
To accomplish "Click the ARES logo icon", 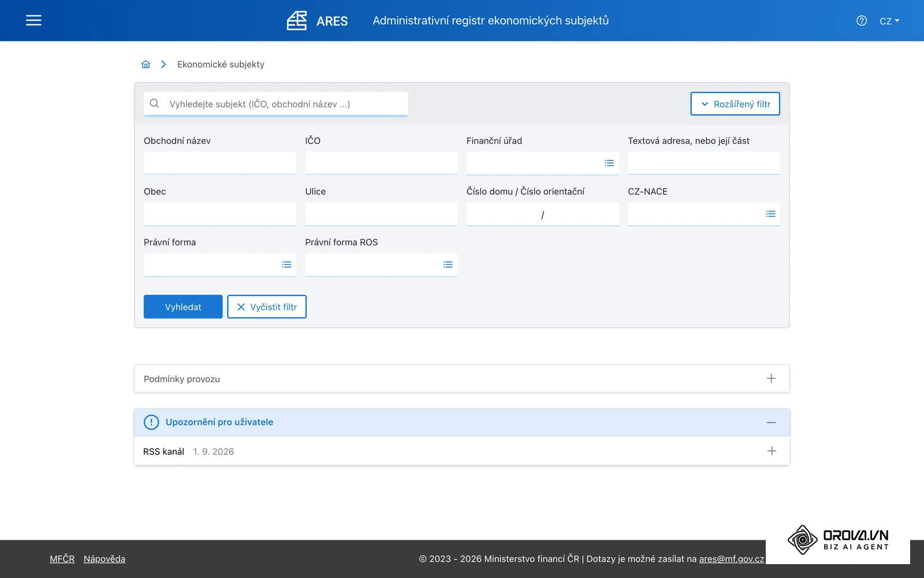I will click(x=297, y=20).
